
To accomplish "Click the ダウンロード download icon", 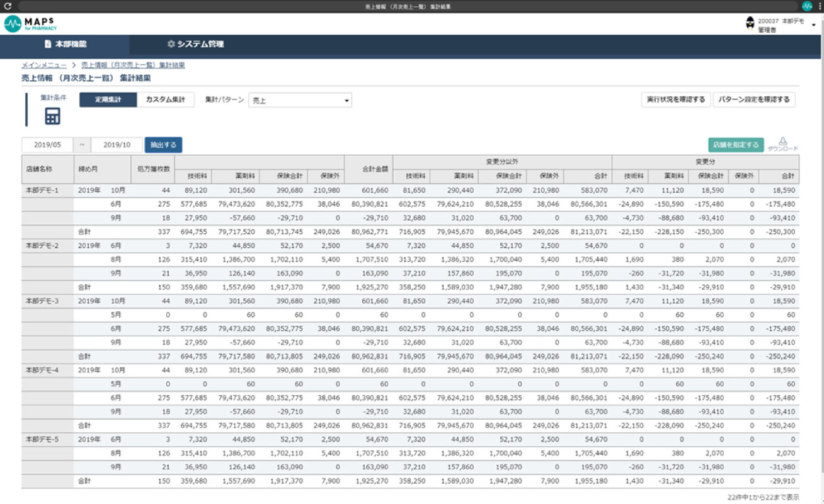I will click(783, 144).
